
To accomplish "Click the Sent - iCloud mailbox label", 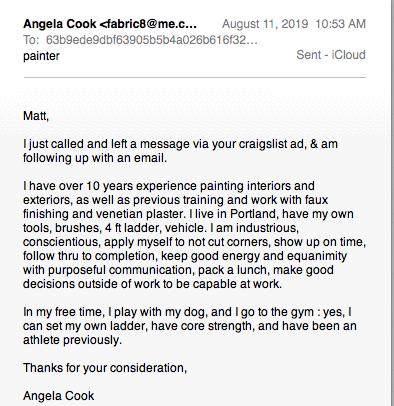I will pyautogui.click(x=331, y=55).
